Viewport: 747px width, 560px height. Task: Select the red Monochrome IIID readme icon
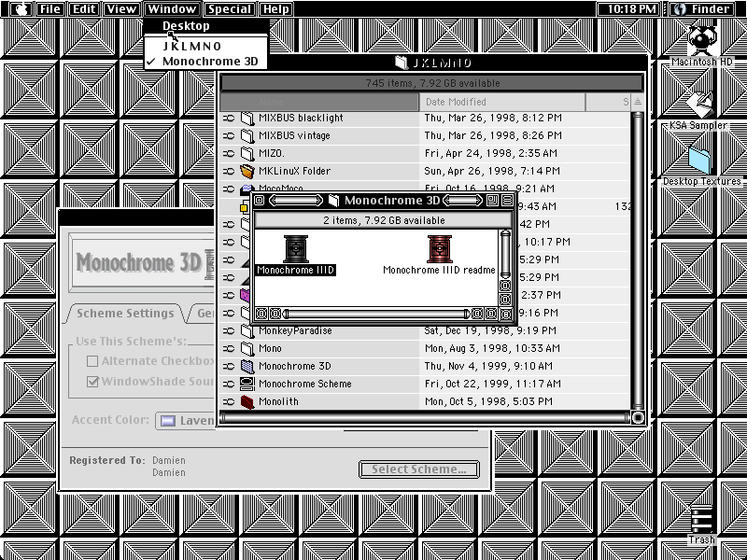[439, 248]
